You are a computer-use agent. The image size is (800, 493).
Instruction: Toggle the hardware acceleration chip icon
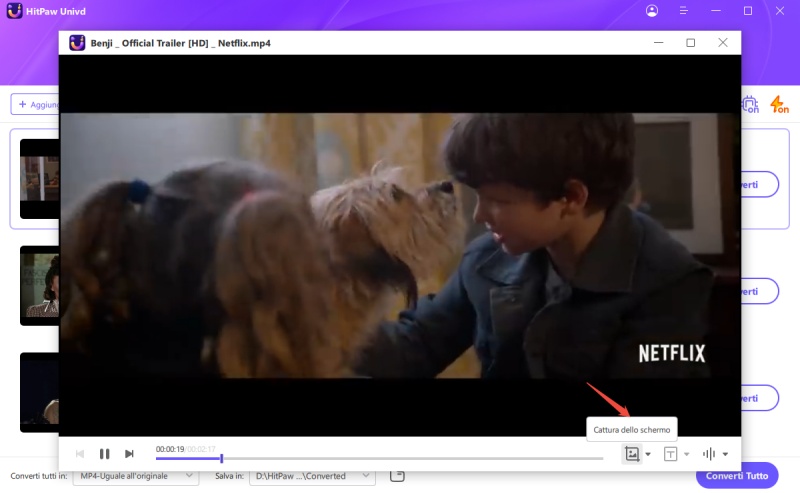[750, 105]
